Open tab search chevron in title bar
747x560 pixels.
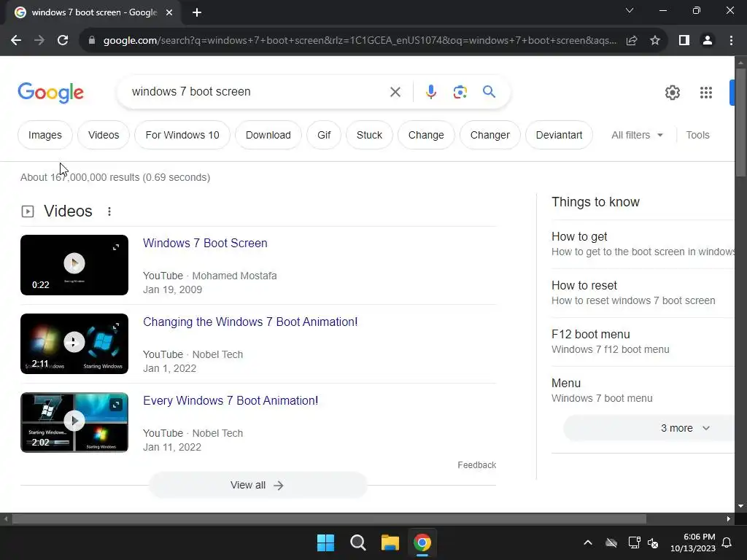(x=630, y=10)
